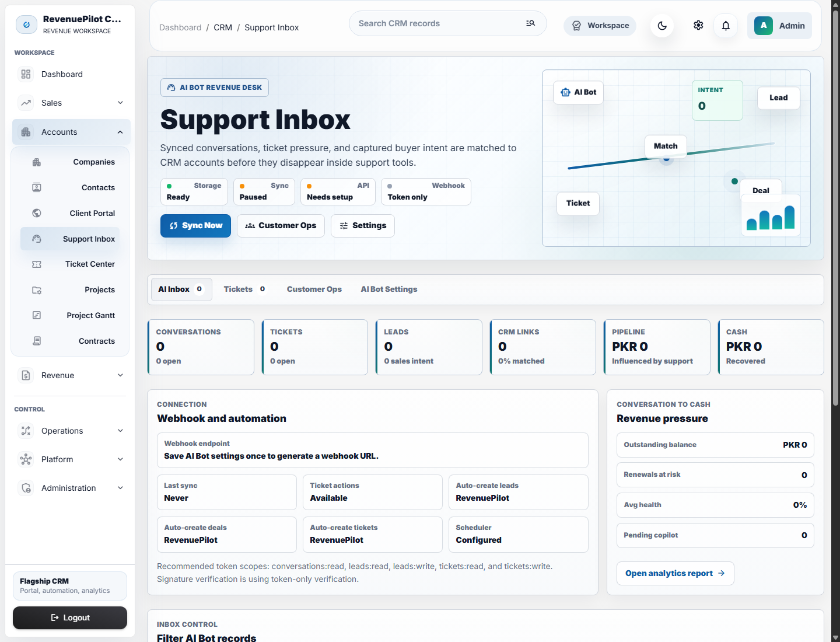Click the Renewals at risk row
The image size is (840, 642).
point(715,475)
